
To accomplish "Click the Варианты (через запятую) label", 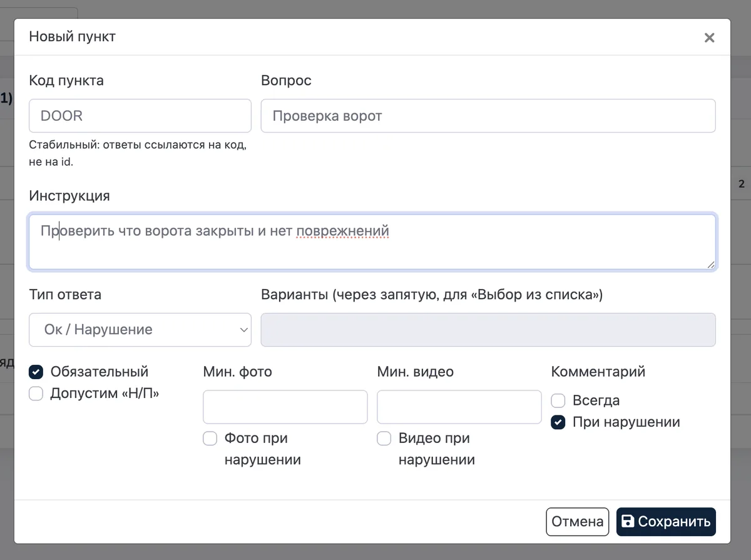I will click(x=432, y=295).
